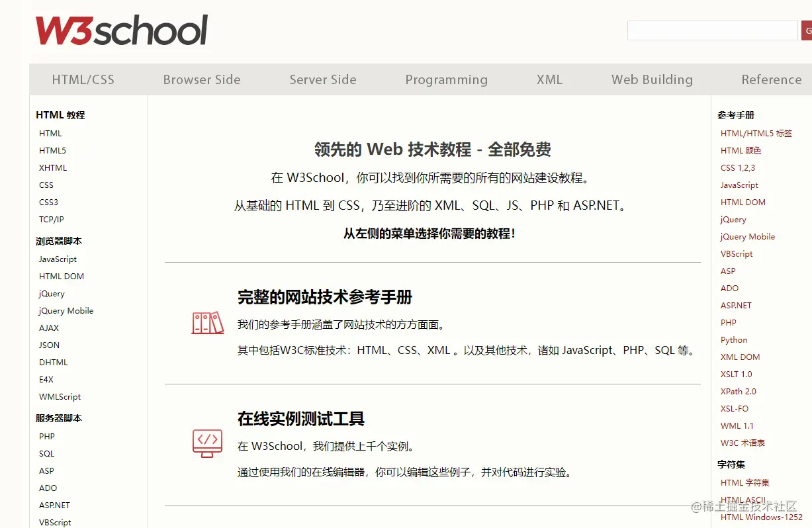Focus the search input field
This screenshot has width=812, height=528.
coord(712,30)
